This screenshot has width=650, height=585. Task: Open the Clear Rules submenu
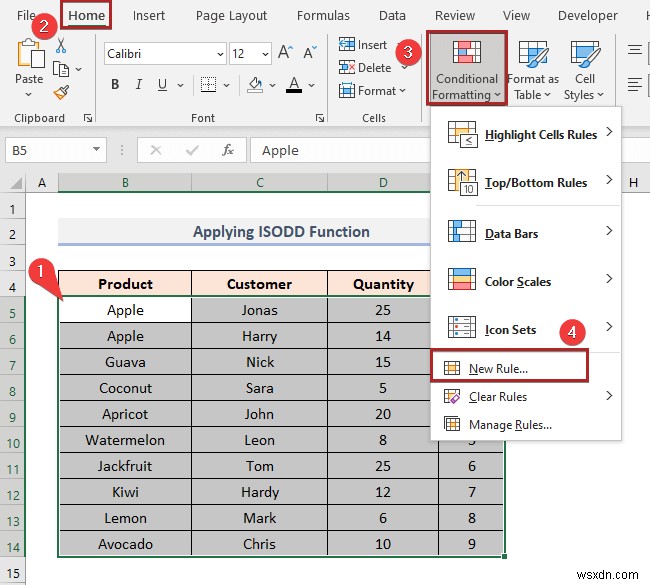526,396
